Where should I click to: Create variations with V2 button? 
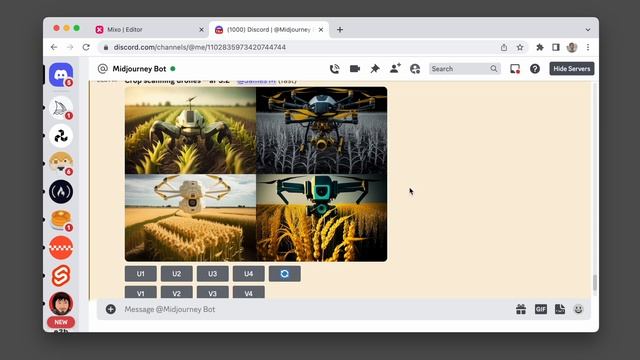point(176,292)
